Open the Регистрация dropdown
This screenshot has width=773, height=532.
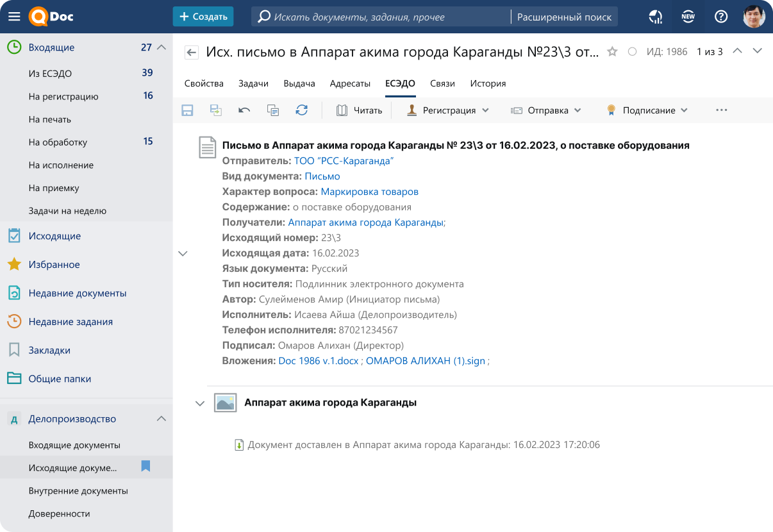click(x=449, y=110)
